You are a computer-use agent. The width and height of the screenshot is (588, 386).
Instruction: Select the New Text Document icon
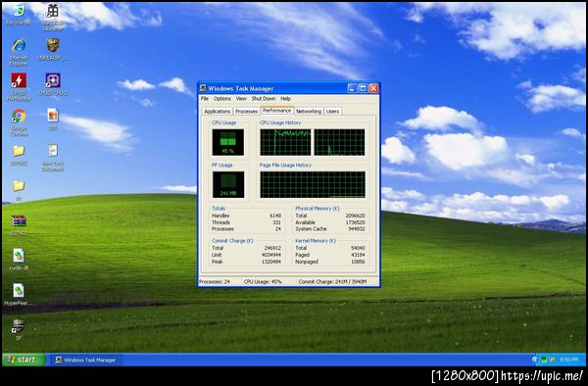[53, 158]
